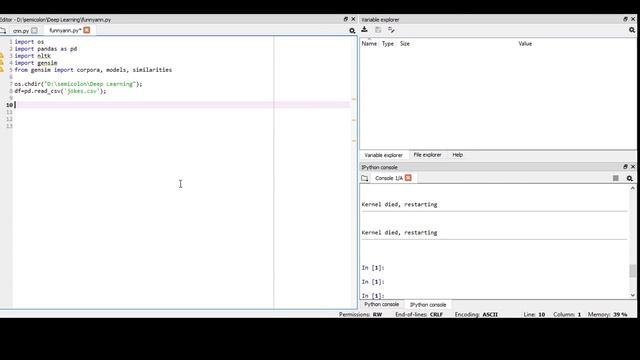Image resolution: width=640 pixels, height=360 pixels.
Task: Switch to the Python console tab
Action: [x=382, y=304]
